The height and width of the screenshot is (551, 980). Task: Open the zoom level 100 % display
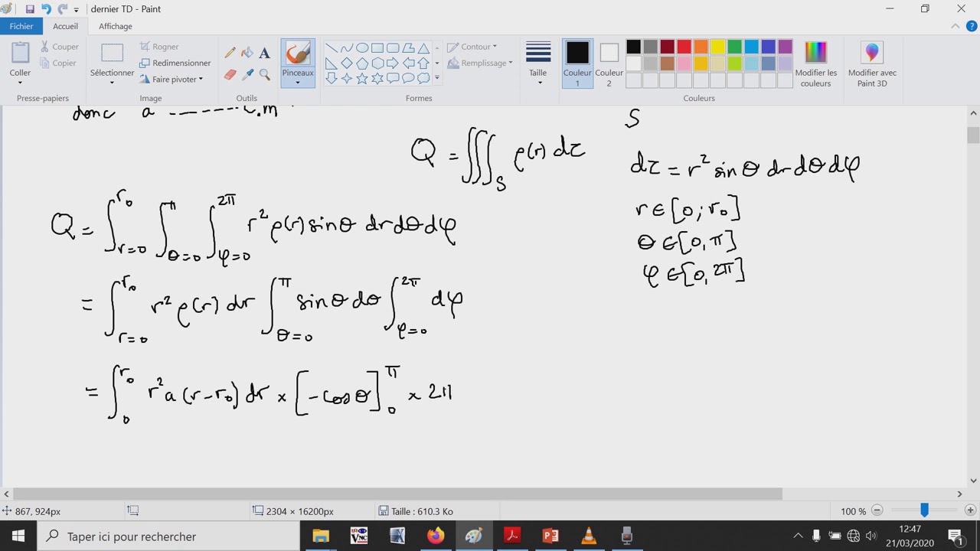(x=853, y=511)
